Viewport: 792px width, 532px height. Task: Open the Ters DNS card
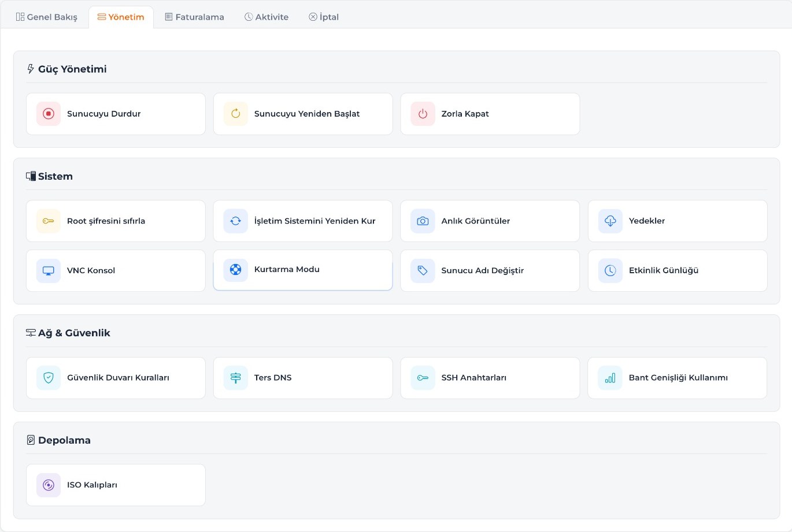tap(303, 378)
